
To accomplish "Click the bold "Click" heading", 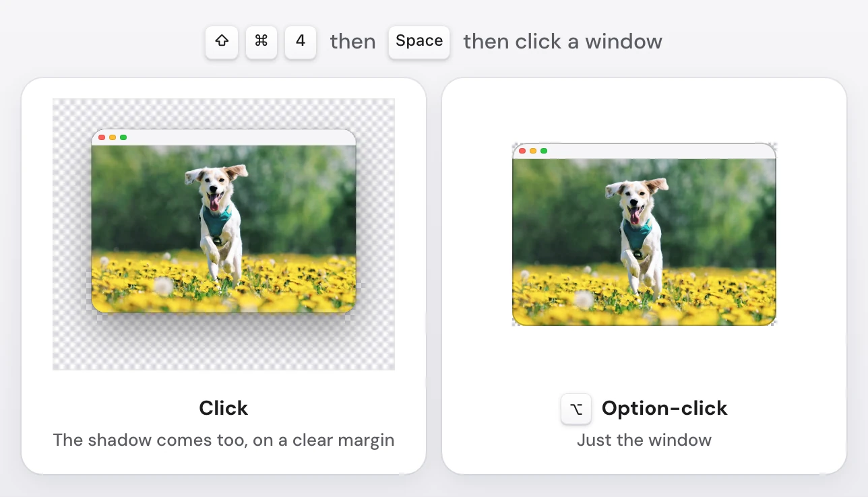I will coord(224,408).
